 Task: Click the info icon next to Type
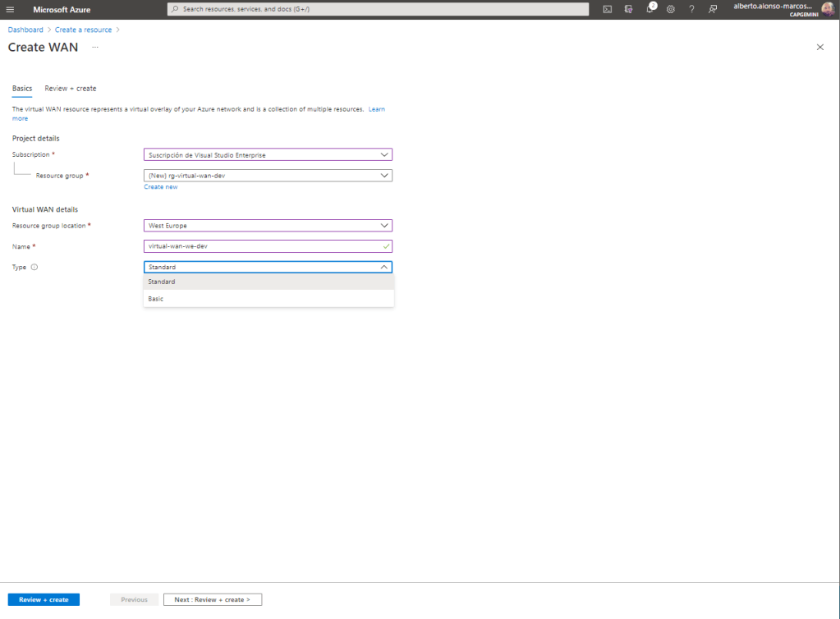(x=34, y=267)
